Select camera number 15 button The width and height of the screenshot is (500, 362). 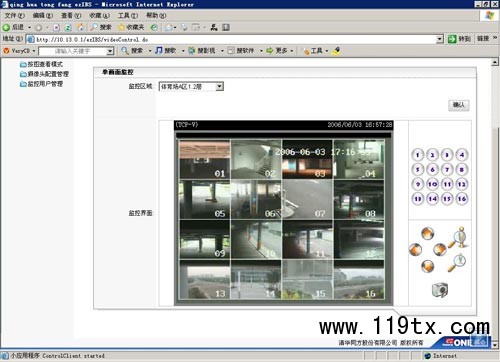447,199
